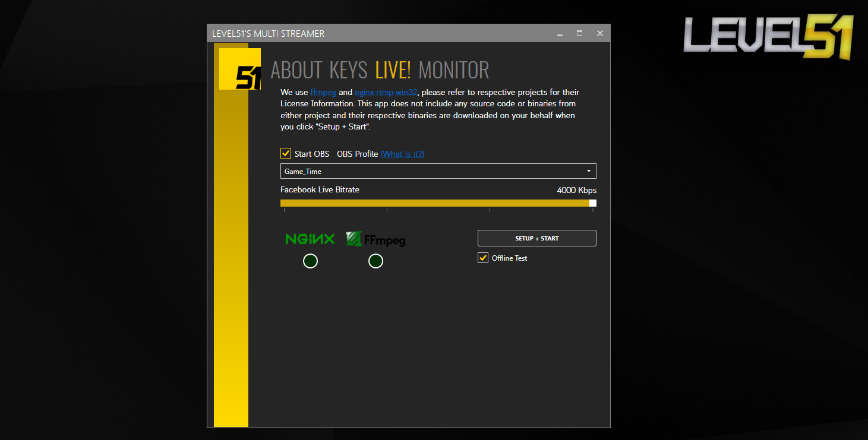Image resolution: width=868 pixels, height=440 pixels.
Task: Disable the Offline Test checkbox
Action: [x=483, y=258]
